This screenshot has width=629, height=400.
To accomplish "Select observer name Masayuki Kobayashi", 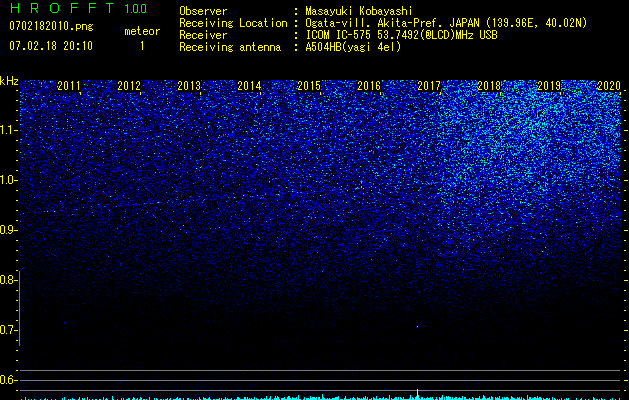I will click(x=359, y=11).
